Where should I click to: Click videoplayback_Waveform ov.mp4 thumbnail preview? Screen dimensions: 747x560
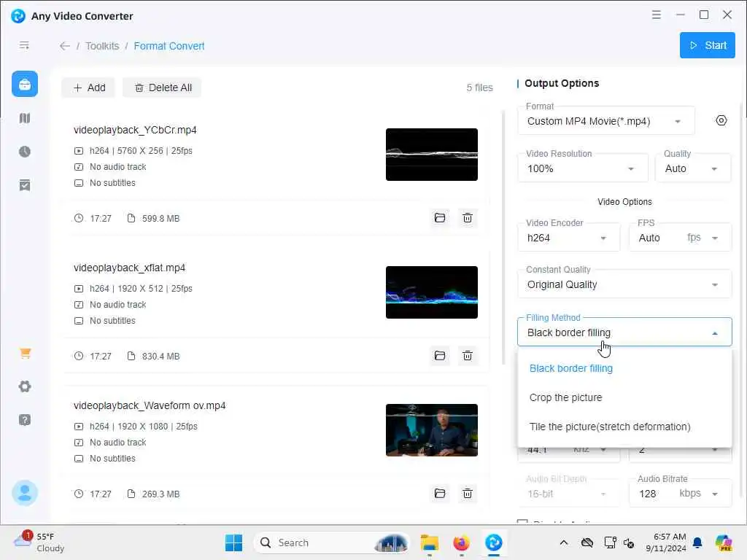coord(432,430)
